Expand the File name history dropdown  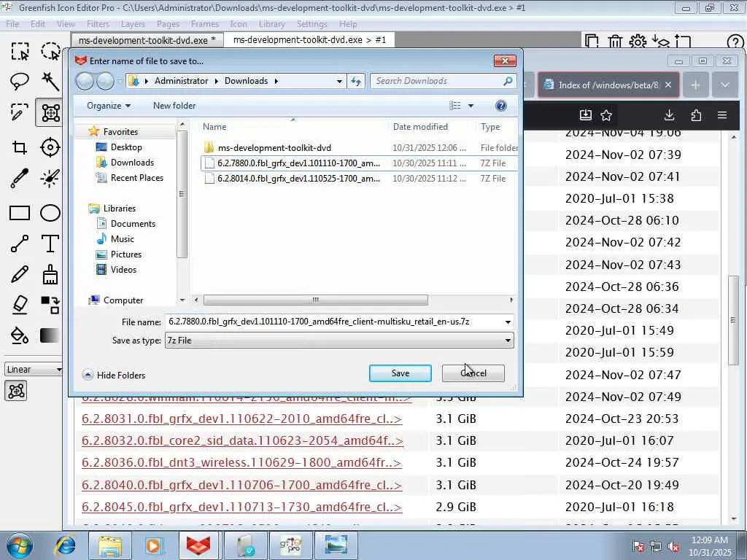[508, 322]
